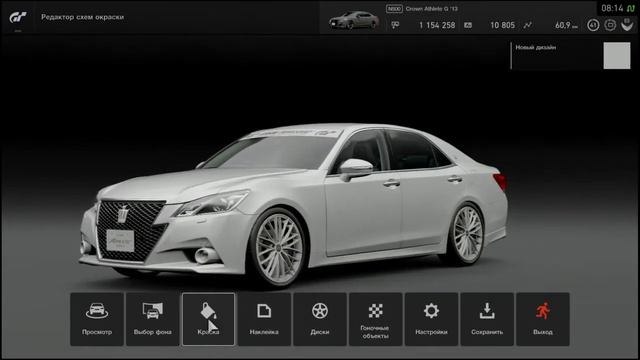The width and height of the screenshot is (640, 360).
Task: Open the Просмотр (view car) tile
Action: pyautogui.click(x=97, y=319)
